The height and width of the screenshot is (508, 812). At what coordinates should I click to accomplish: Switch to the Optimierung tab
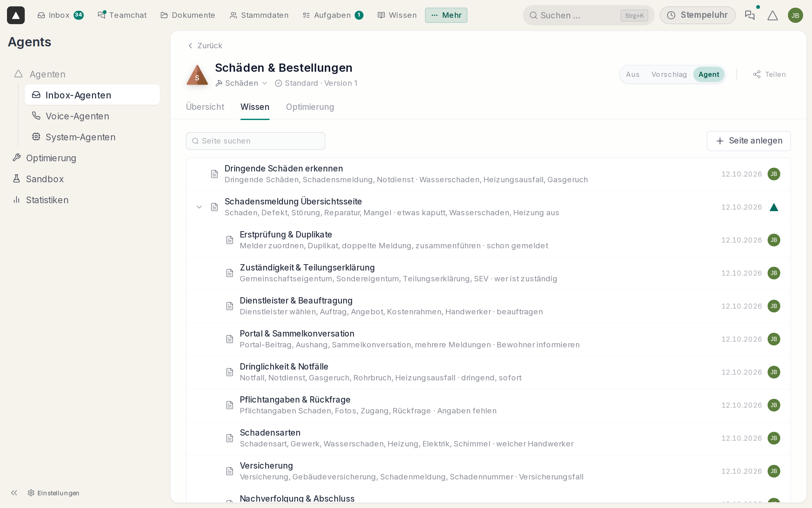[310, 107]
